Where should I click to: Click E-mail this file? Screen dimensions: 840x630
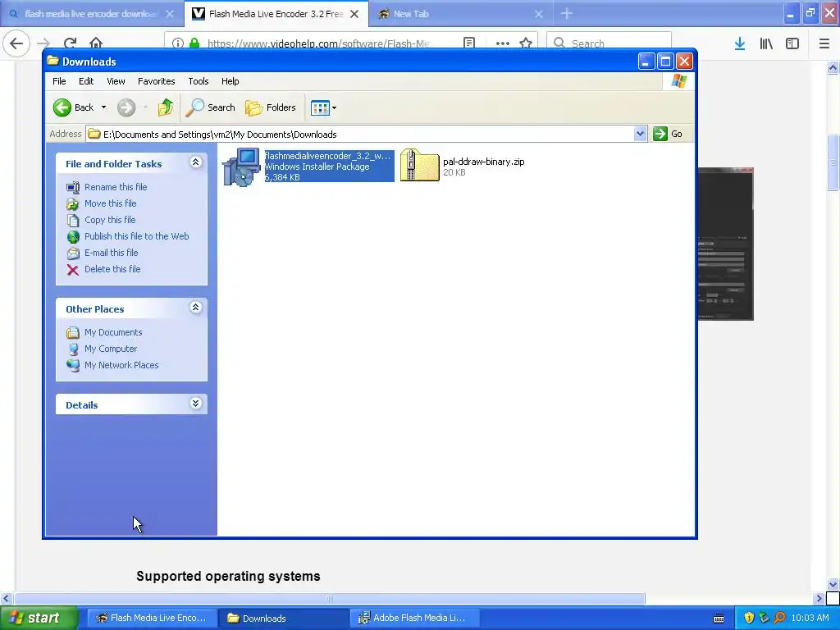[x=111, y=253]
